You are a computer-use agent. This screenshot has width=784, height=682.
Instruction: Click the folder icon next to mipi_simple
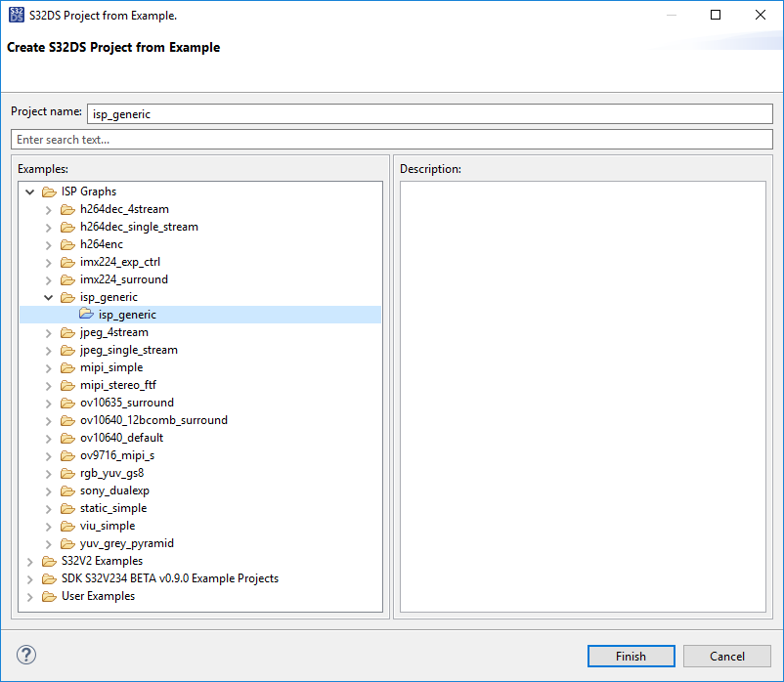pyautogui.click(x=67, y=367)
